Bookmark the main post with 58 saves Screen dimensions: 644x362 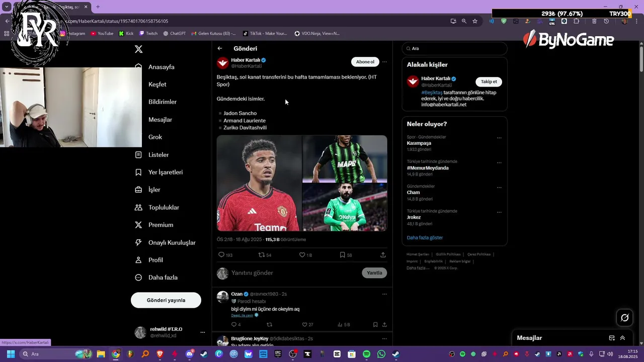[342, 255]
